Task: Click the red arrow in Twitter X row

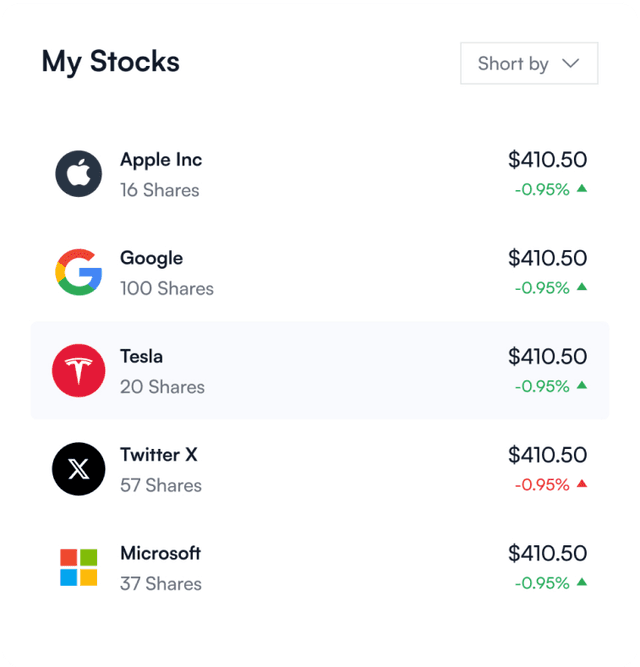Action: coord(582,484)
